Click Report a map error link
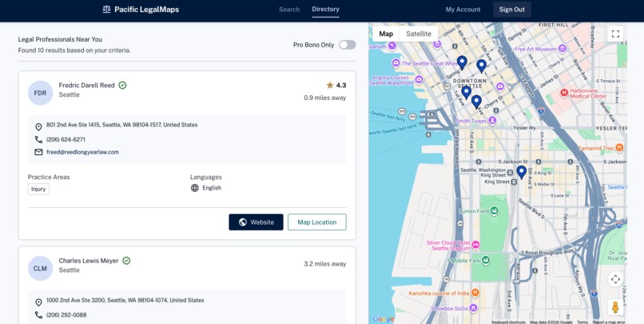Image resolution: width=644 pixels, height=324 pixels. pos(609,322)
